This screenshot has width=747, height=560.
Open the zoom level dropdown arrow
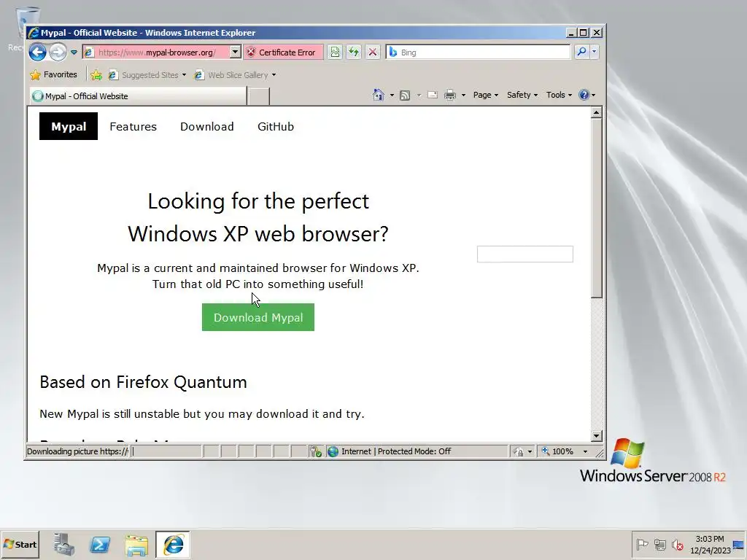[x=586, y=451]
